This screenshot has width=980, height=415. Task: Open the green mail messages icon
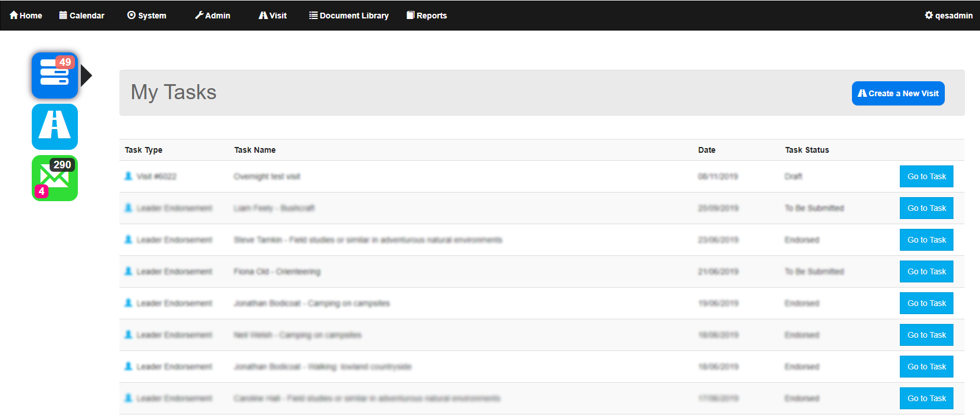55,179
